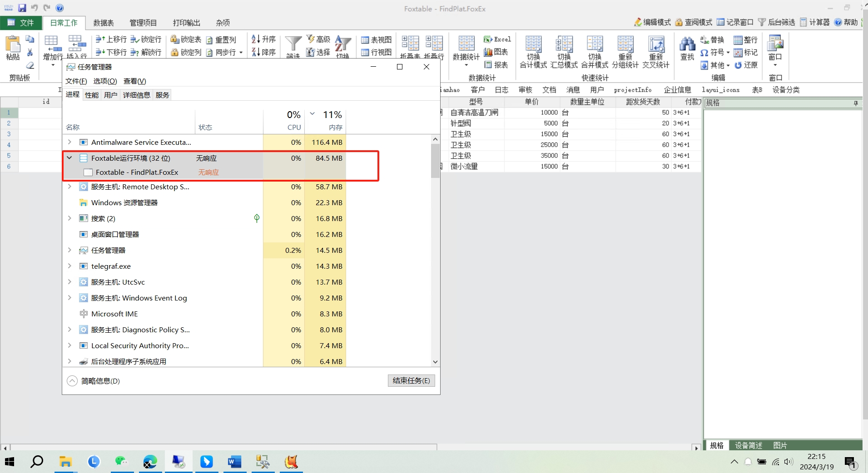Sort ascending with 升序
868x473 pixels.
[263, 39]
